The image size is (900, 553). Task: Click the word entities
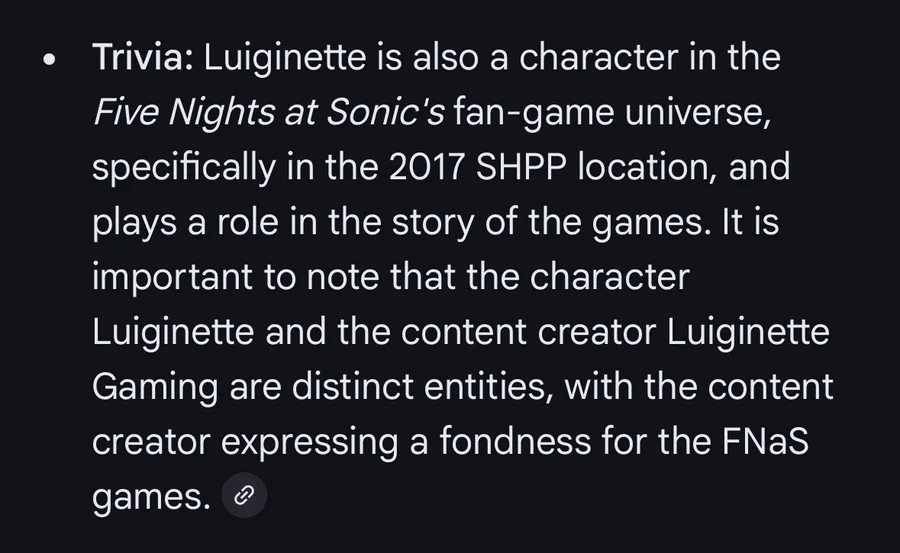point(490,386)
